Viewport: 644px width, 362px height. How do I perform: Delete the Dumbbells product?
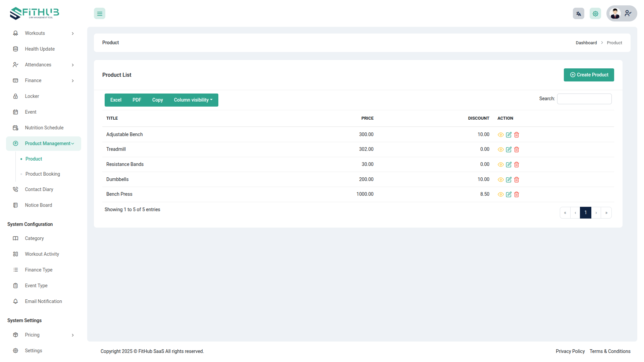point(517,180)
